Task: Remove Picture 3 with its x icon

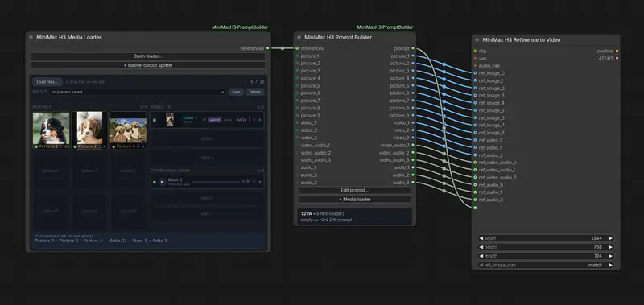Action: [143, 146]
